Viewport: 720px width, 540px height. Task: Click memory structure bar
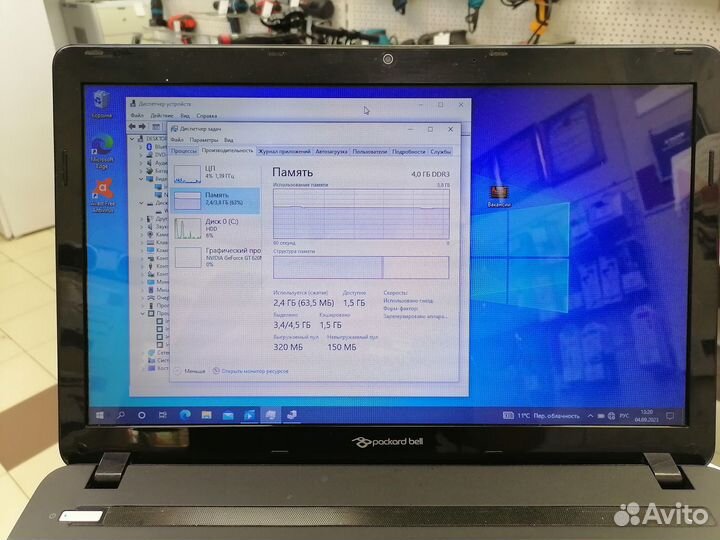point(361,267)
